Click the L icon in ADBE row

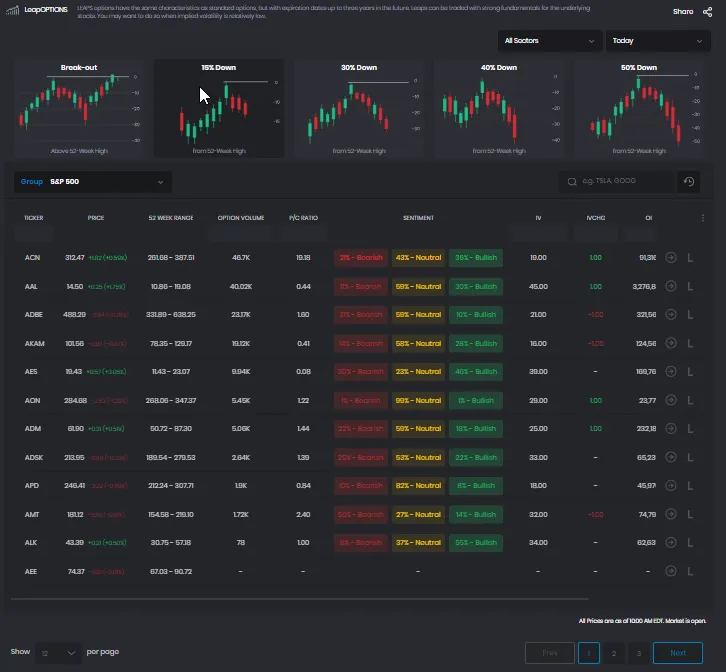(690, 314)
